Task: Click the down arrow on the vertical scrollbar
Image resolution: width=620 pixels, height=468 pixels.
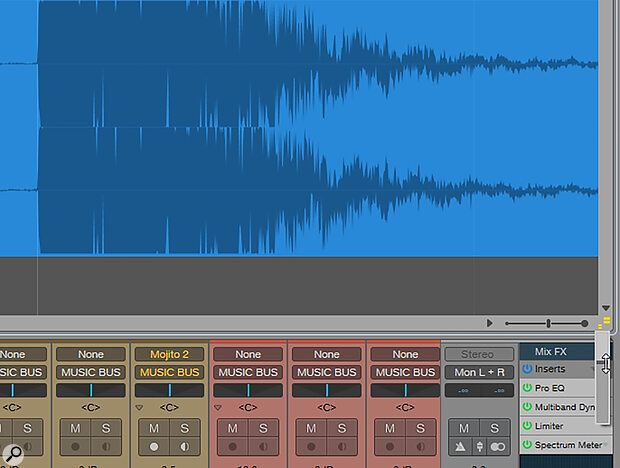Action: click(606, 308)
